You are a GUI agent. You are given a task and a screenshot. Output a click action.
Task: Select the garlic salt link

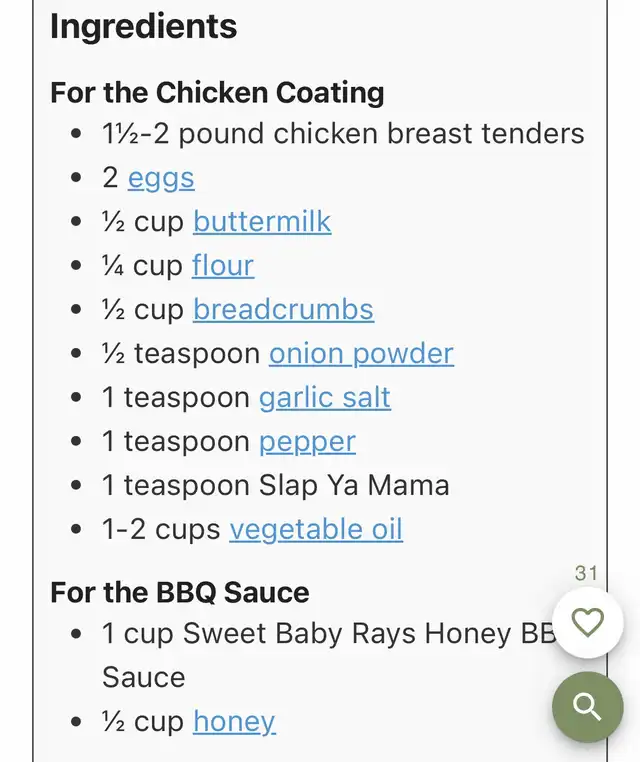325,398
